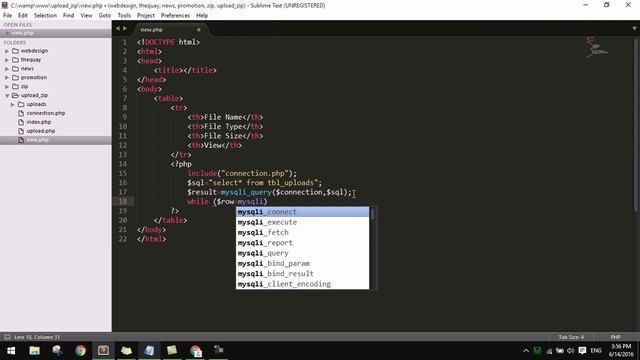Click the news folder icon

click(16, 69)
